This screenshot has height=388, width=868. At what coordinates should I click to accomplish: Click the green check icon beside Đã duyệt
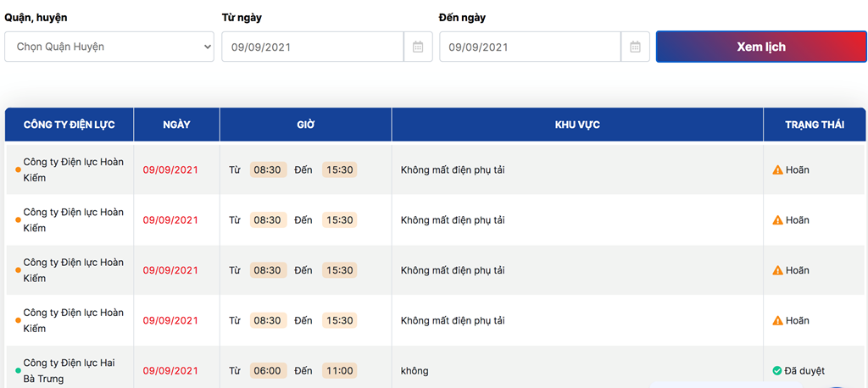coord(777,371)
